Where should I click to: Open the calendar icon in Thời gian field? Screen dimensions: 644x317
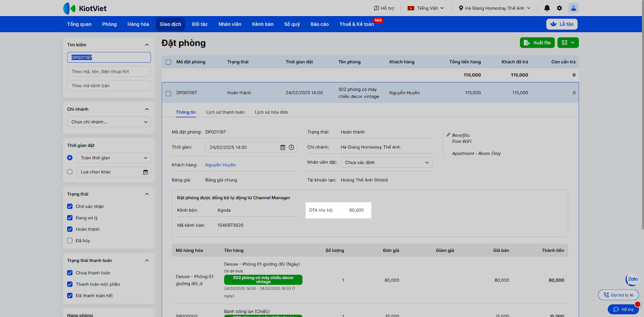(x=283, y=147)
